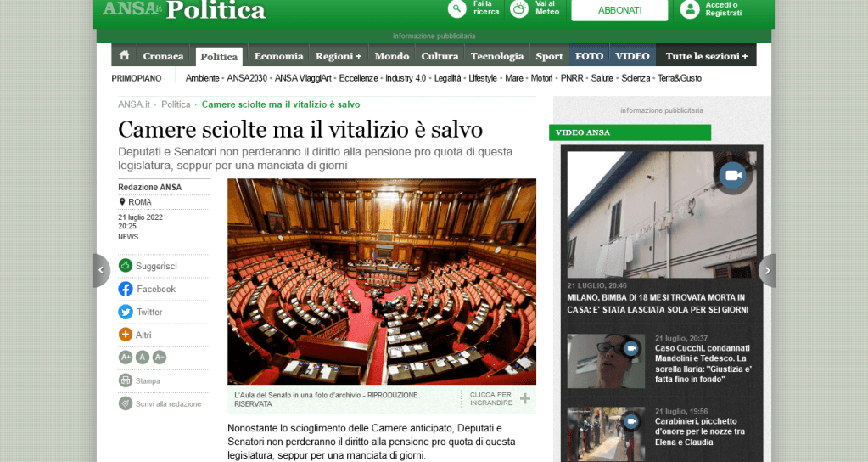Image resolution: width=868 pixels, height=462 pixels.
Task: Click the search magnifier icon
Action: [458, 9]
